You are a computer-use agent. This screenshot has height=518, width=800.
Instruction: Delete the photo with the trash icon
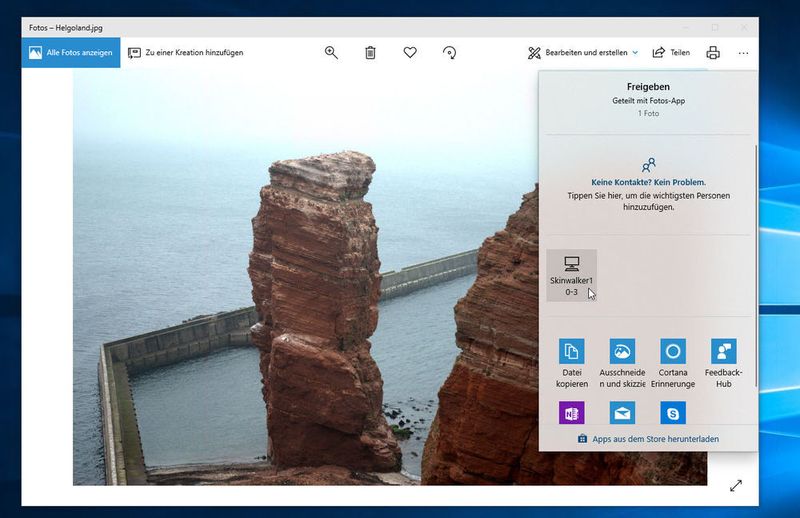coord(370,53)
